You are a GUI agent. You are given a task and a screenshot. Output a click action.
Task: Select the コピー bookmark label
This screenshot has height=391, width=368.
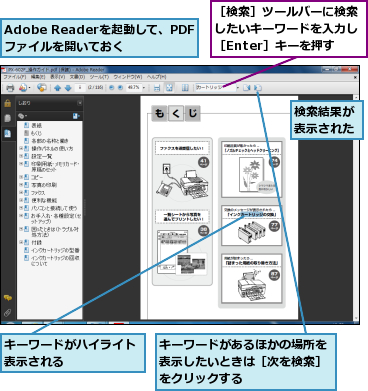[37, 177]
